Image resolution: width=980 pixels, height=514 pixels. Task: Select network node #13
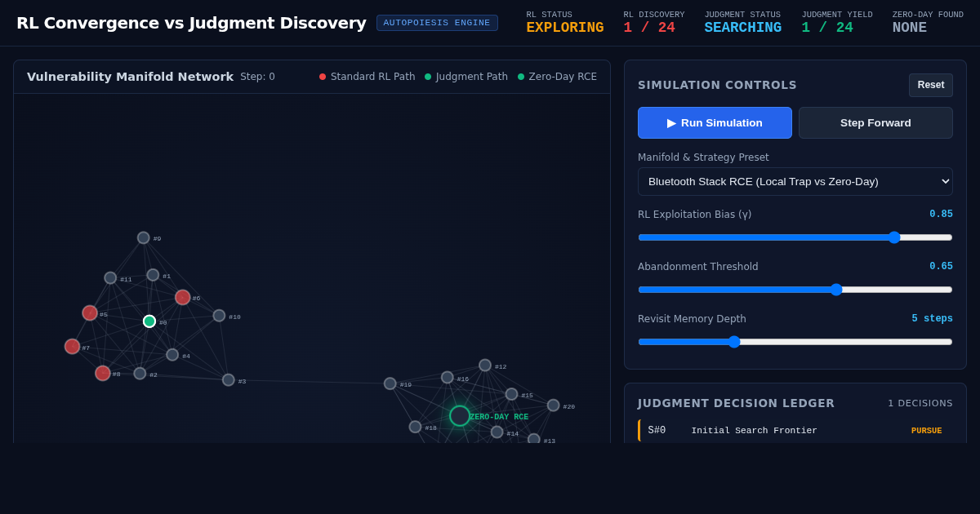[534, 440]
